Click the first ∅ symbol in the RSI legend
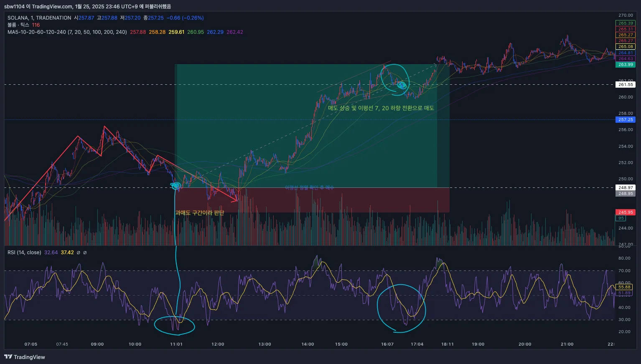Image resolution: width=641 pixels, height=364 pixels. [78, 253]
